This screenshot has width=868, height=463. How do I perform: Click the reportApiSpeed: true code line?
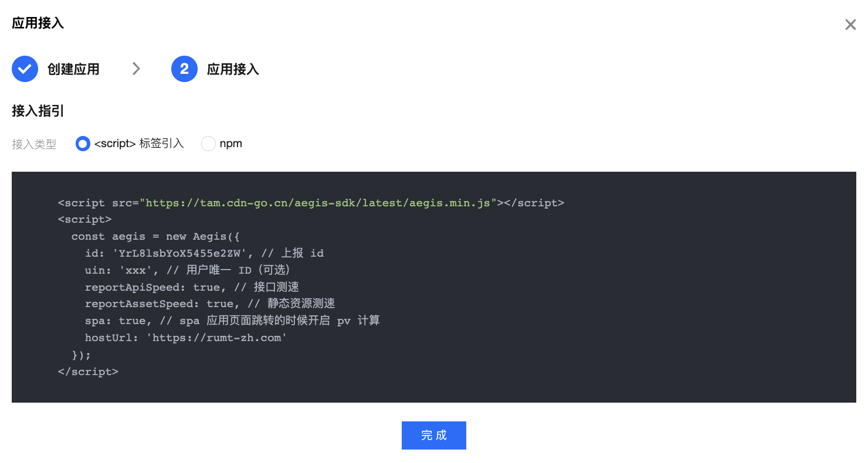[192, 287]
